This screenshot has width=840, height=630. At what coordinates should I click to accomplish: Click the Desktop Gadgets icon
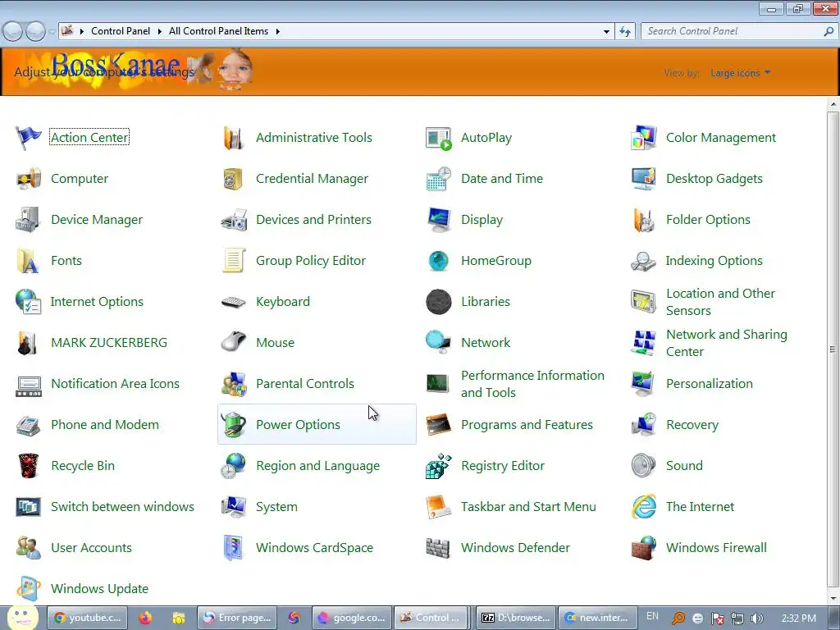643,179
